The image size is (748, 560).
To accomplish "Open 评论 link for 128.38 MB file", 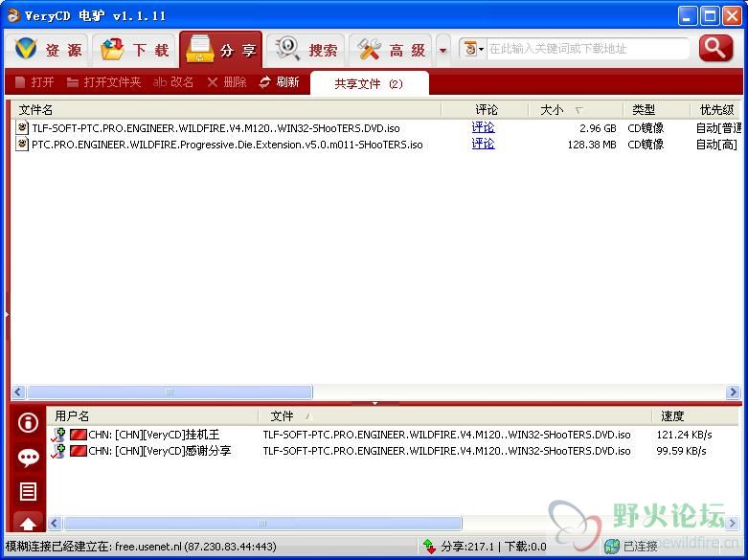I will pos(484,144).
